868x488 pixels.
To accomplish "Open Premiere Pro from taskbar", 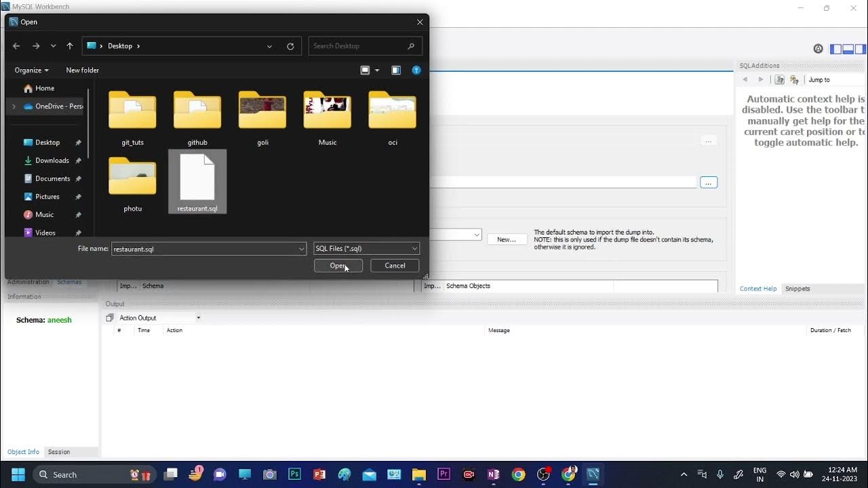I will click(443, 474).
